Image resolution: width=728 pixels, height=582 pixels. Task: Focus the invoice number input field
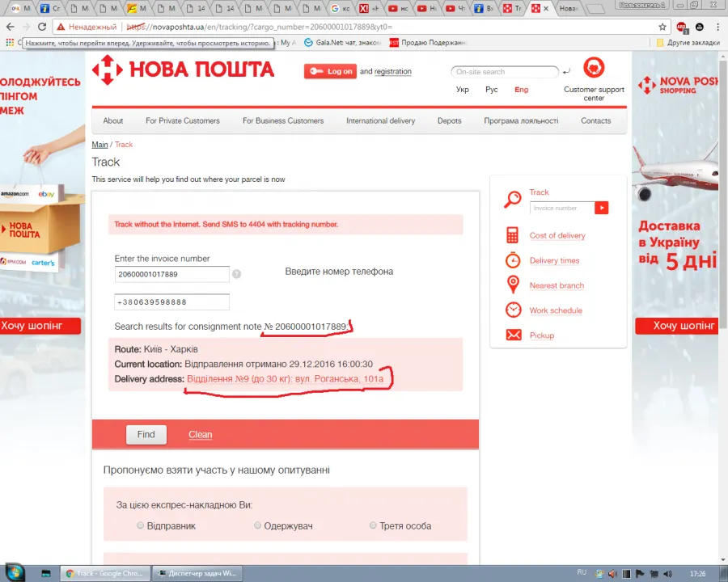coord(171,274)
